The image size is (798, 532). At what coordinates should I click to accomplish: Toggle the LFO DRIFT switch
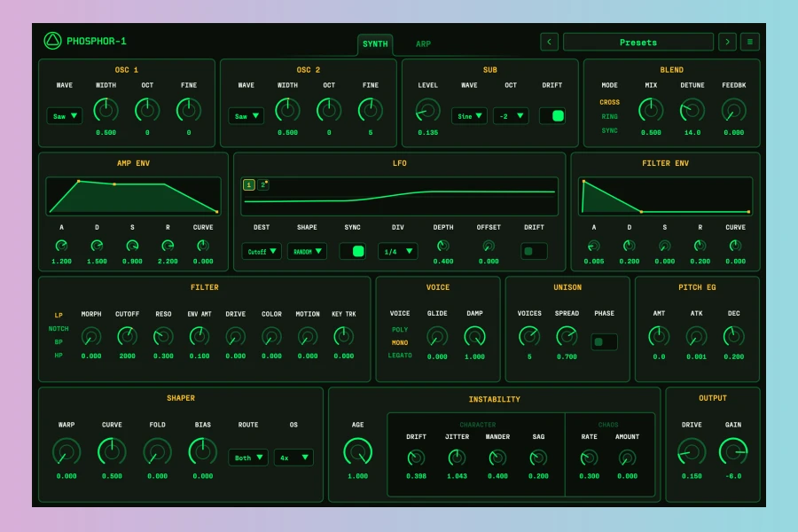click(534, 252)
